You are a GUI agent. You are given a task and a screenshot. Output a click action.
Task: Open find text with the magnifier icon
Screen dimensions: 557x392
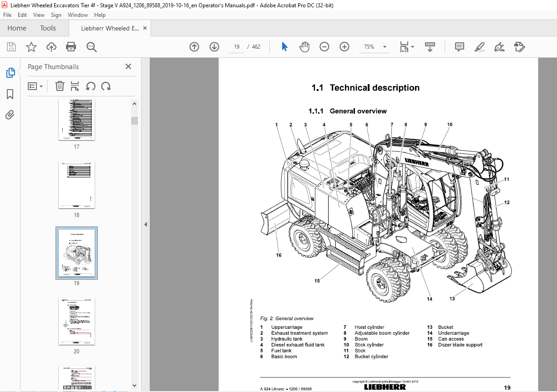pos(91,47)
